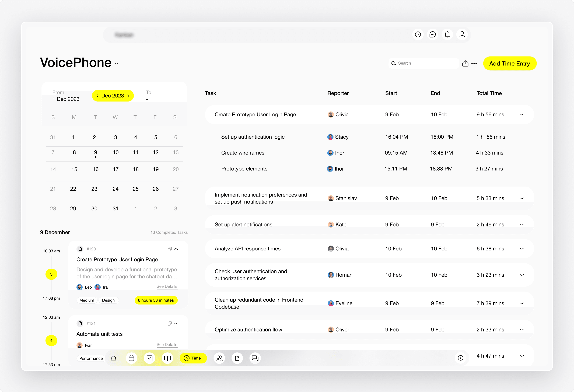Select day 9 in the calendar
The image size is (574, 392).
(x=96, y=152)
